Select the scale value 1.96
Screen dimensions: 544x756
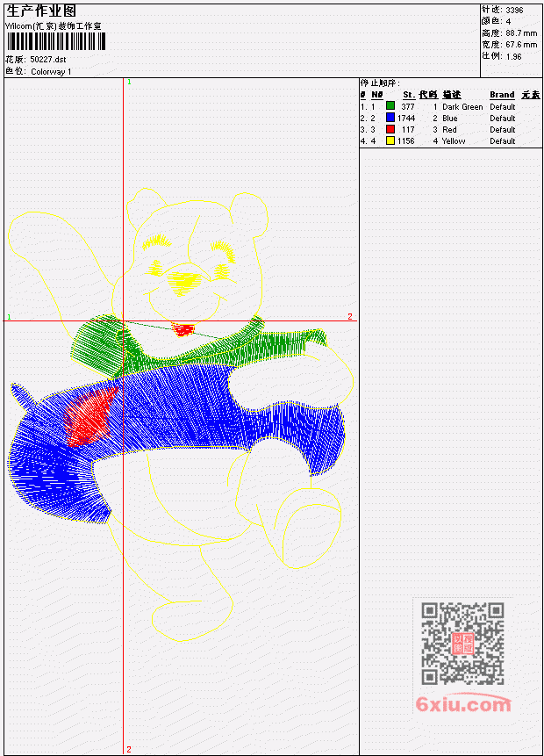513,56
